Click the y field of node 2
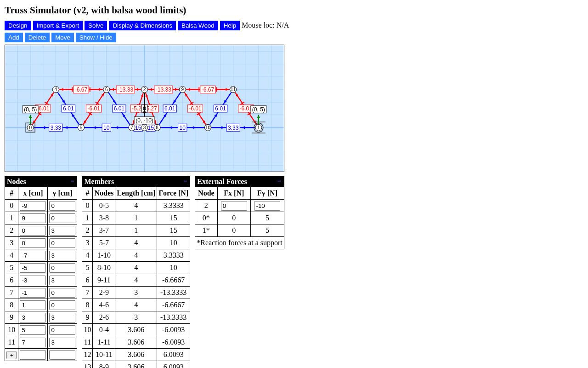588x368 pixels. [62, 231]
